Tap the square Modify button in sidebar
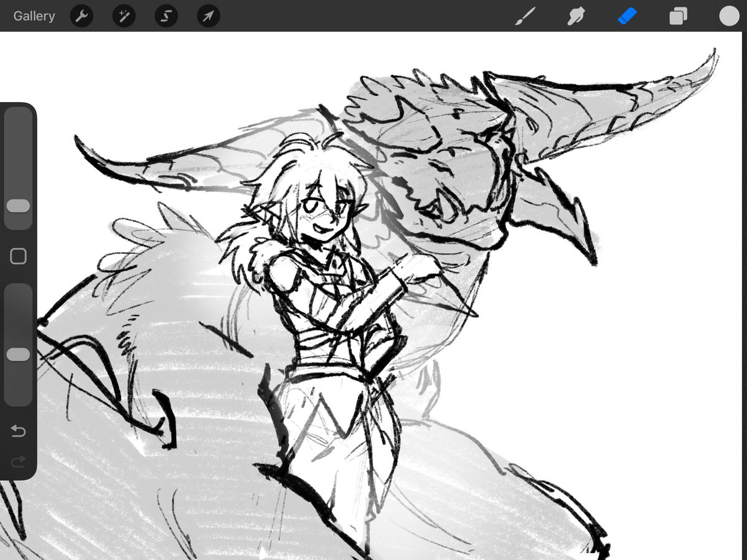This screenshot has width=747, height=560. coord(18,256)
